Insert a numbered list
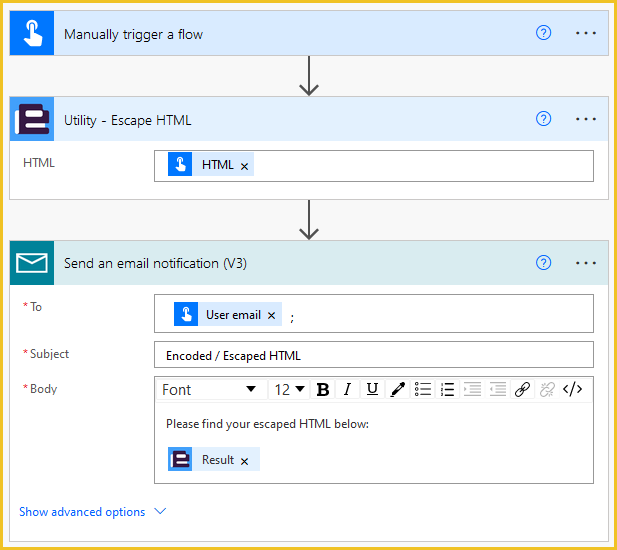The height and width of the screenshot is (550, 617). 448,390
